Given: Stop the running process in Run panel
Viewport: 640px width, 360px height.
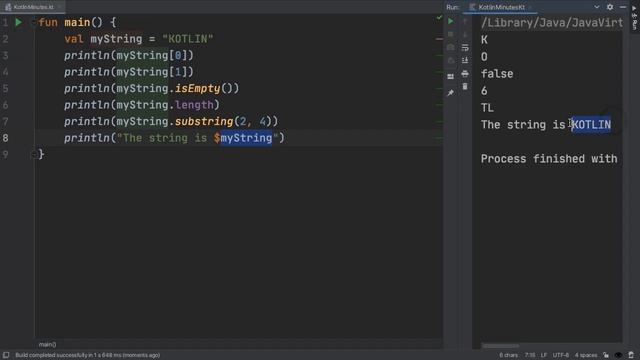Looking at the screenshot, I should pyautogui.click(x=451, y=34).
